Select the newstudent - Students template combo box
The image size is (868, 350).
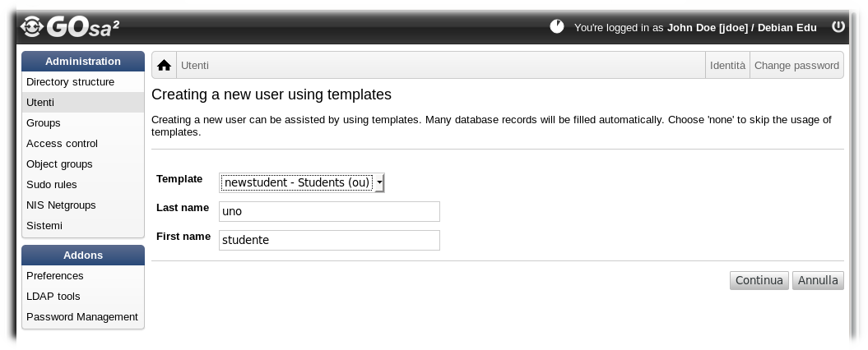pos(302,182)
